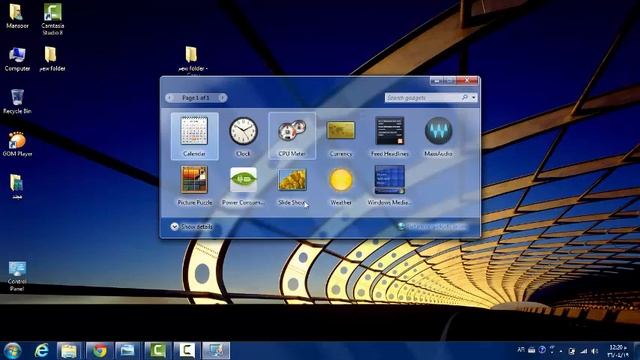Select the MaxxAudio gadget
The image size is (640, 360).
click(x=438, y=136)
